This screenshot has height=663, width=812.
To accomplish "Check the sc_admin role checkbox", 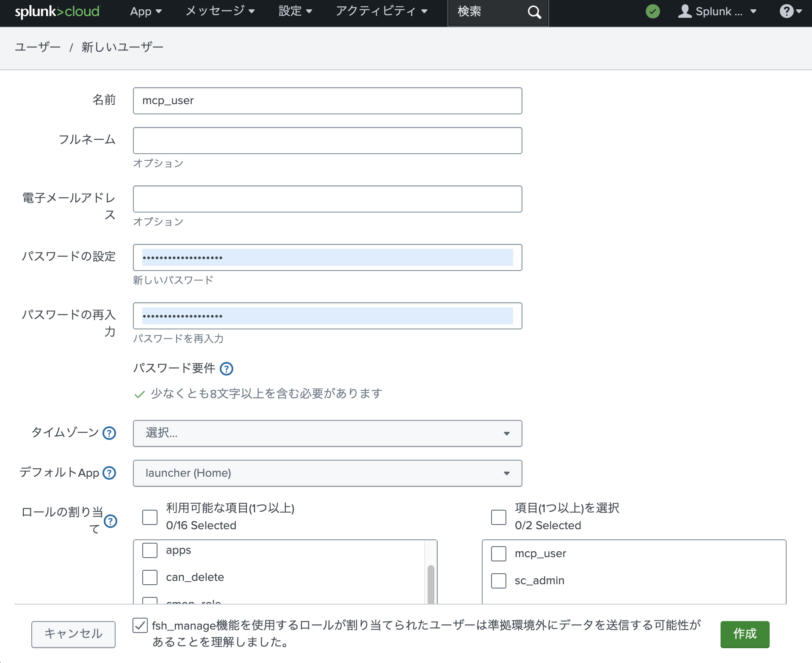I will coord(498,581).
